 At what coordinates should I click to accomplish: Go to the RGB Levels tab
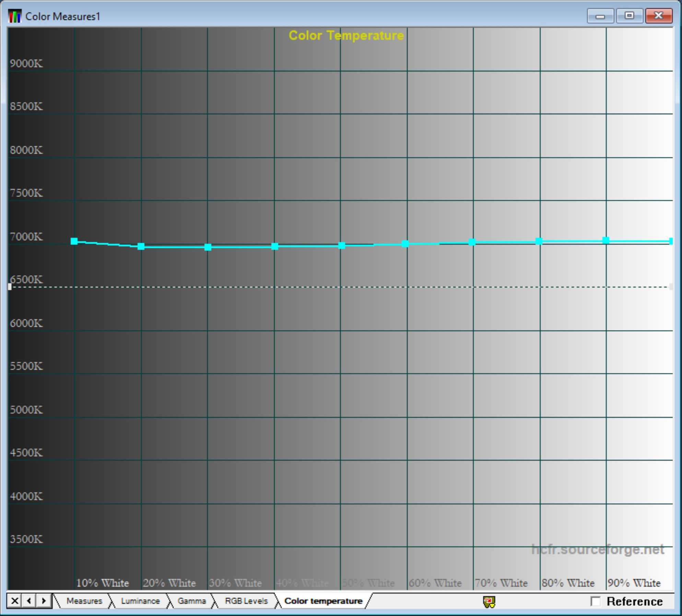pyautogui.click(x=246, y=601)
